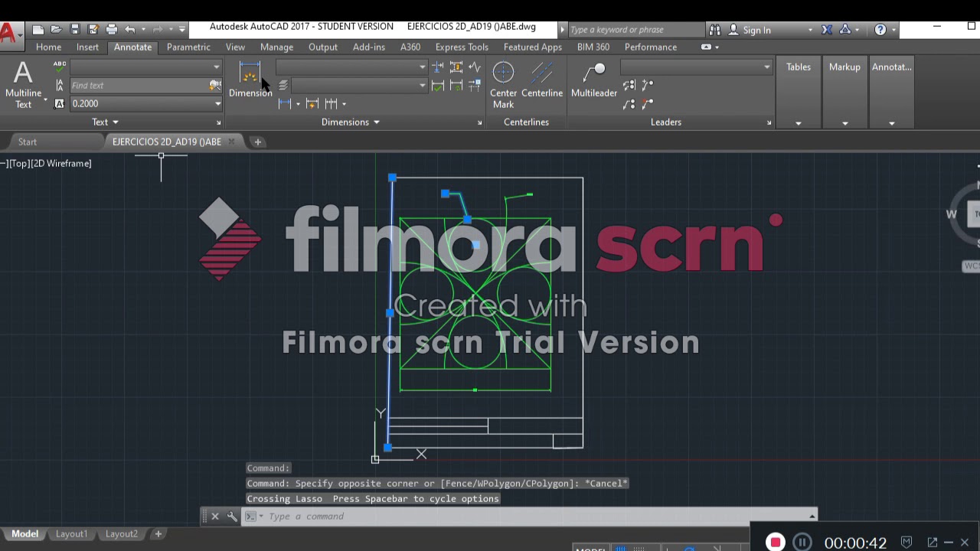Click the Continue dimension icon
The width and height of the screenshot is (980, 551).
tap(332, 103)
